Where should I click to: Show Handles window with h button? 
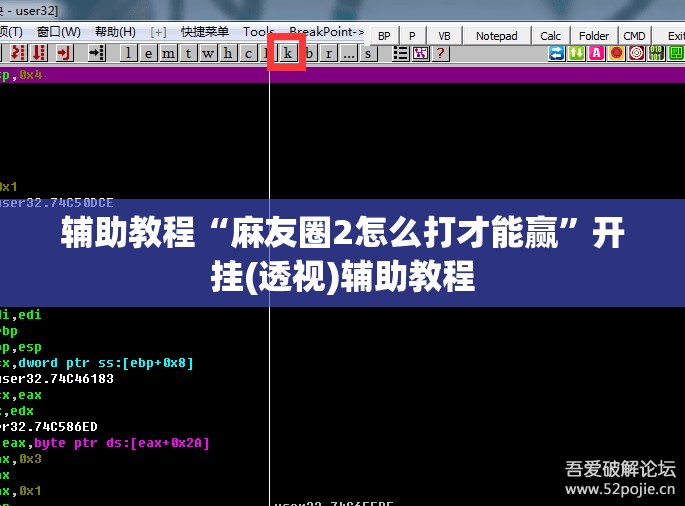(x=228, y=53)
